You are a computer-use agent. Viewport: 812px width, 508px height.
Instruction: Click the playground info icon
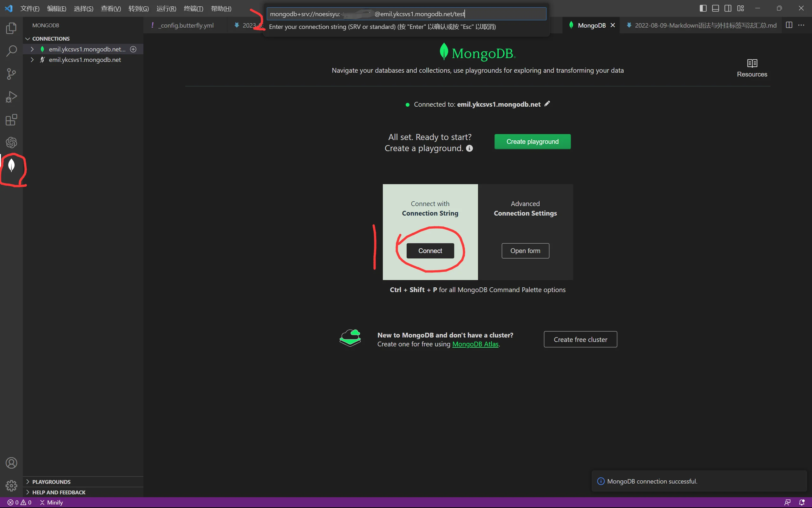469,148
